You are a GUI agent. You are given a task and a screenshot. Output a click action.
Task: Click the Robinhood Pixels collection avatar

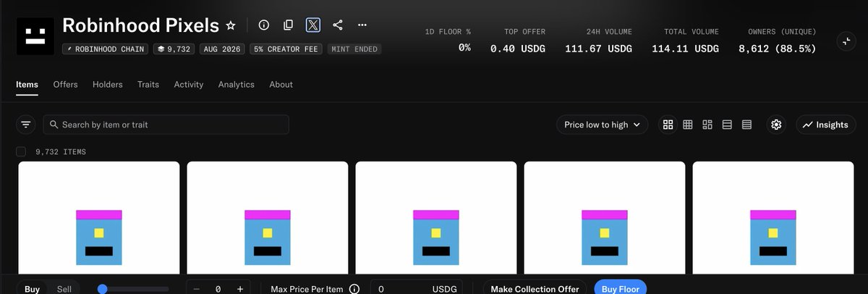34,35
